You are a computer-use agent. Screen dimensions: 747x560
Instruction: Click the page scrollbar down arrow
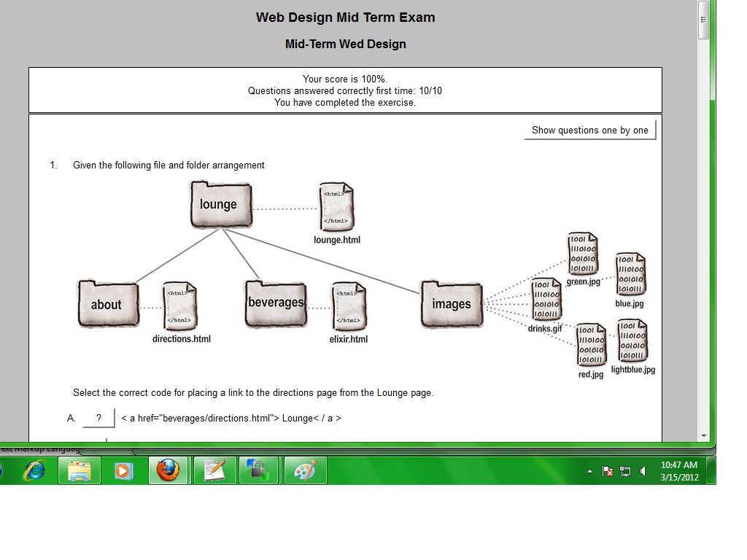703,435
